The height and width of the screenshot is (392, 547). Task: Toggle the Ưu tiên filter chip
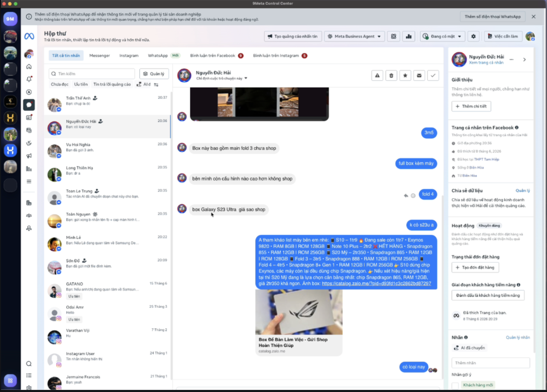pos(81,84)
